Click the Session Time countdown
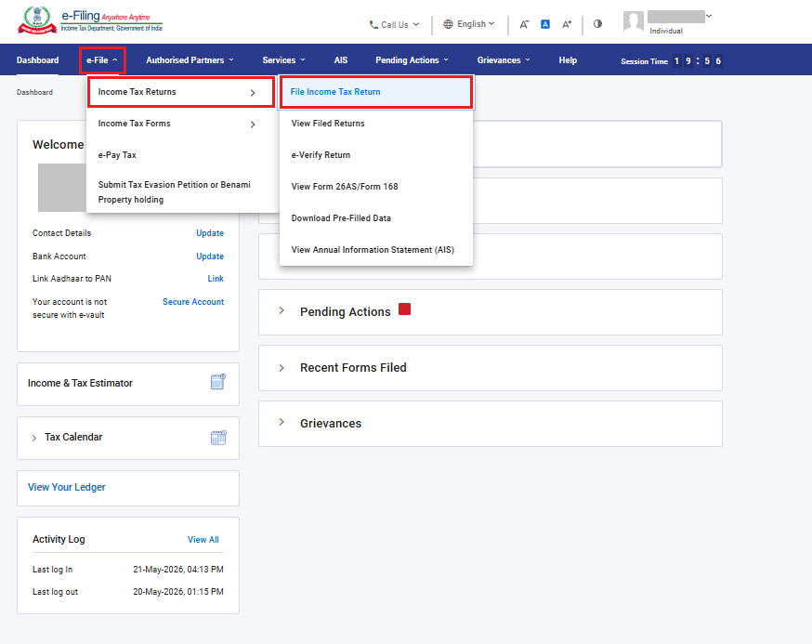Screen dimensions: 812x644 (698, 61)
